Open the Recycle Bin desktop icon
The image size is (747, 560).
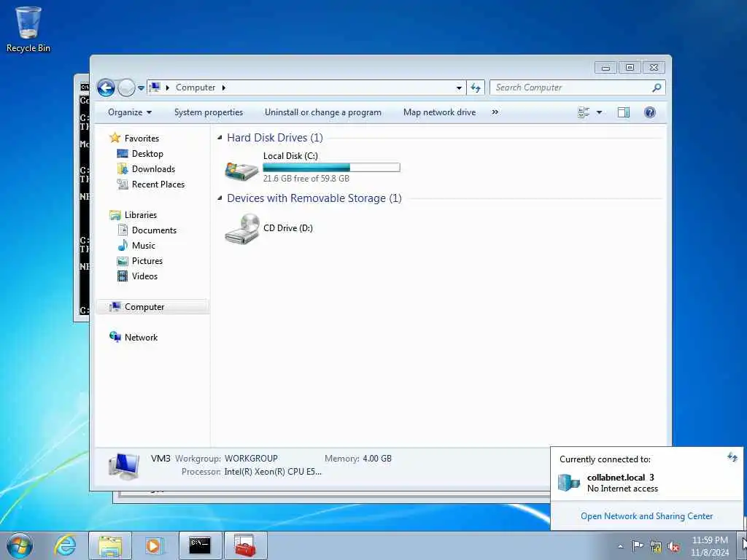click(x=28, y=29)
